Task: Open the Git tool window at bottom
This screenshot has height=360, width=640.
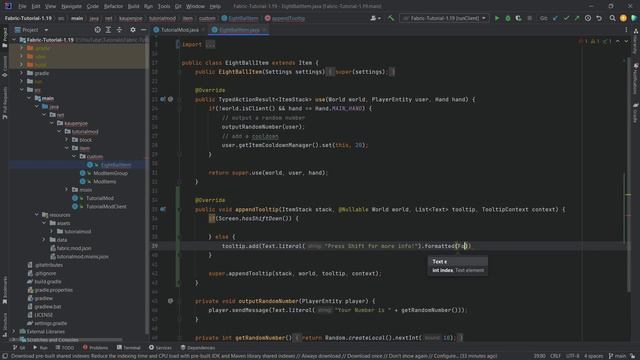Action: pos(19,348)
